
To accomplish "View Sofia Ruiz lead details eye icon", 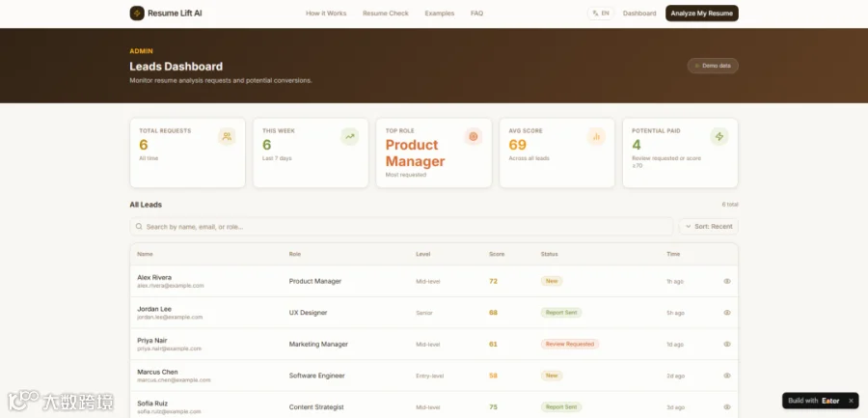I will [727, 407].
